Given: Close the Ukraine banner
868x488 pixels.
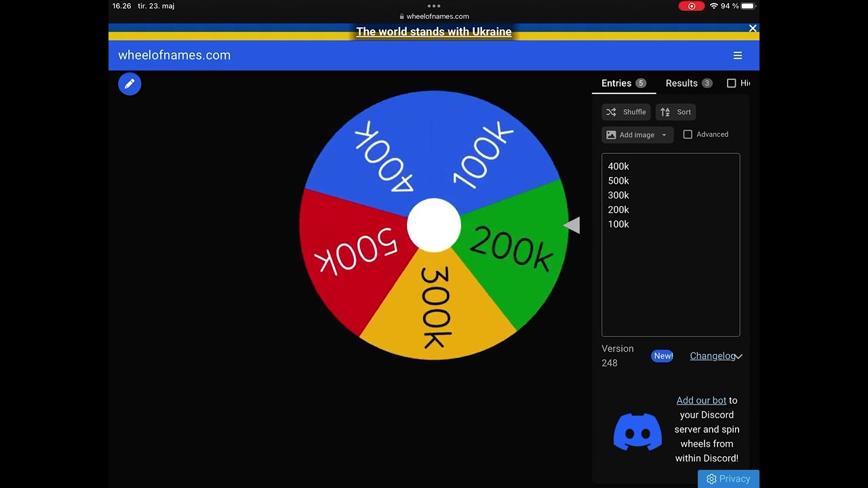Looking at the screenshot, I should pyautogui.click(x=752, y=28).
